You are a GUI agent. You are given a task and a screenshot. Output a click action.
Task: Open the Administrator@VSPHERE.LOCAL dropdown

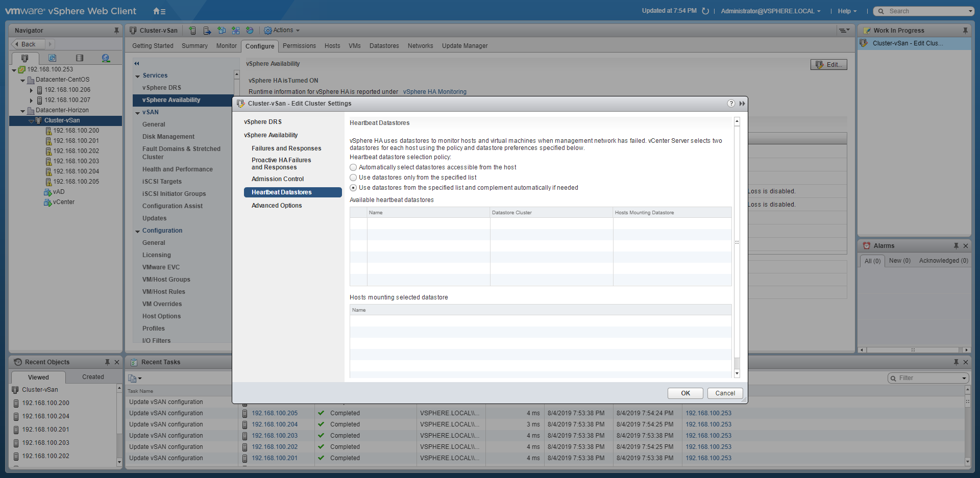point(770,11)
